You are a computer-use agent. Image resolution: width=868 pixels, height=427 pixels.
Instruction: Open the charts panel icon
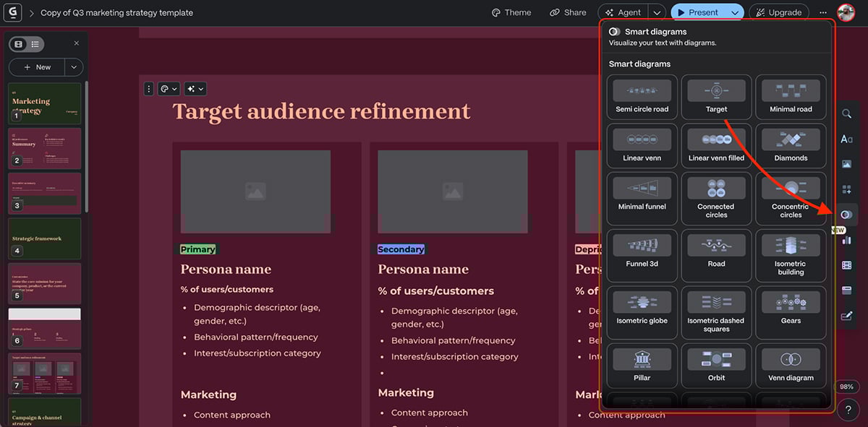tap(846, 240)
